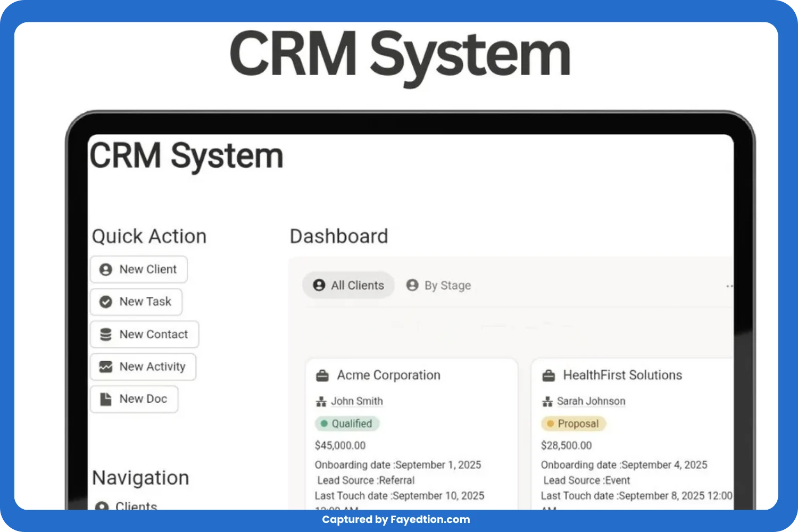
Task: Select the yellow Proposal stage badge
Action: click(x=573, y=424)
